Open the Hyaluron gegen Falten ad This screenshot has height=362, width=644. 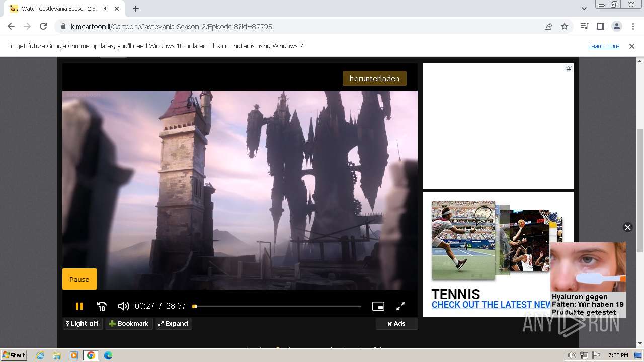click(x=588, y=280)
